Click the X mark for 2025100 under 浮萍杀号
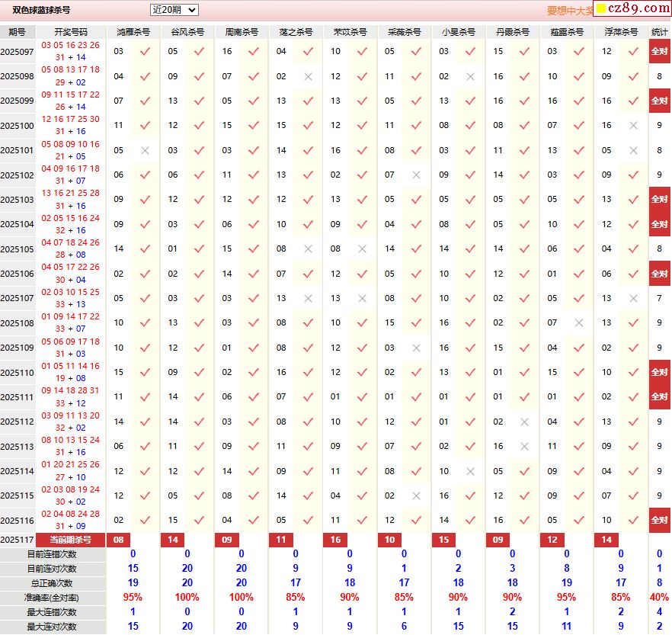Screen dimensions: 672x635 [x=633, y=126]
